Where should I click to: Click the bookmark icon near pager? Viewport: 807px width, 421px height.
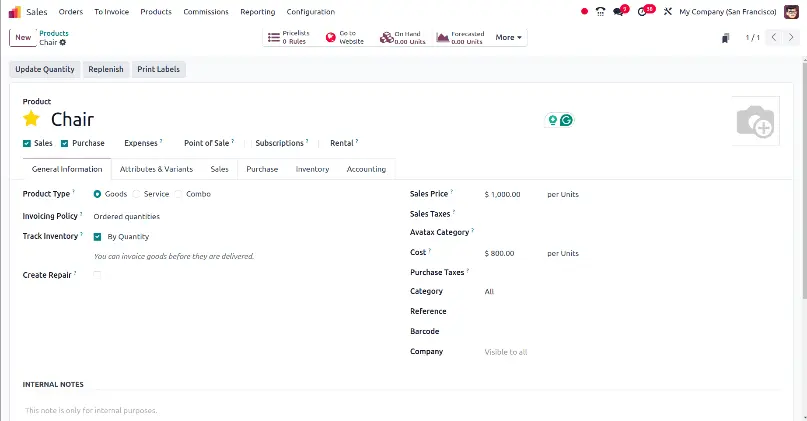click(725, 38)
